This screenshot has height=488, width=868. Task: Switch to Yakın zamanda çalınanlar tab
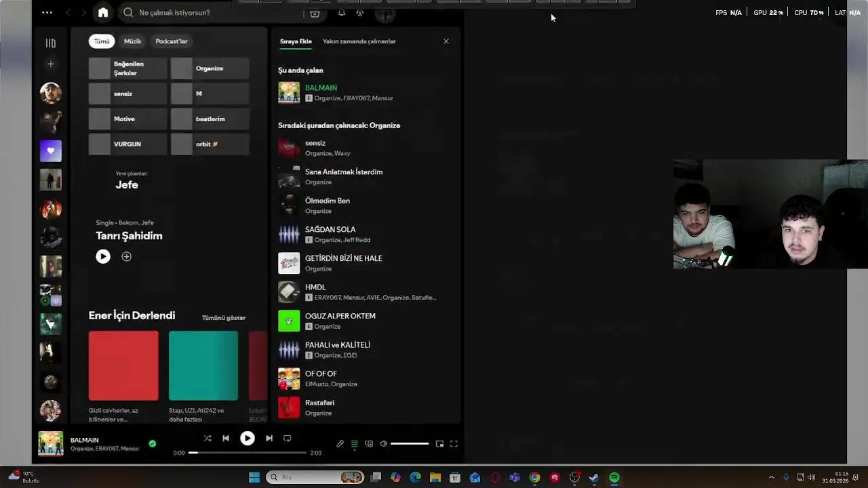coord(359,41)
